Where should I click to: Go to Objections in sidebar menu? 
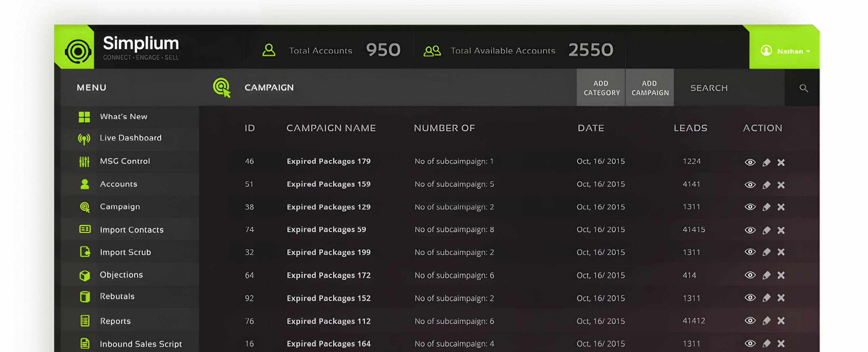(121, 275)
